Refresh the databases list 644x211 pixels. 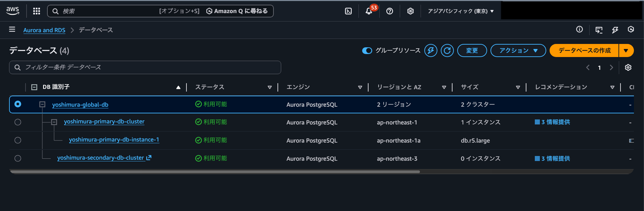click(447, 51)
